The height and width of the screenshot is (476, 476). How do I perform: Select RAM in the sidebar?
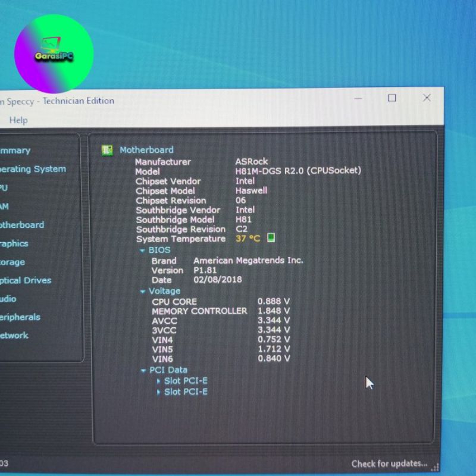pyautogui.click(x=4, y=206)
